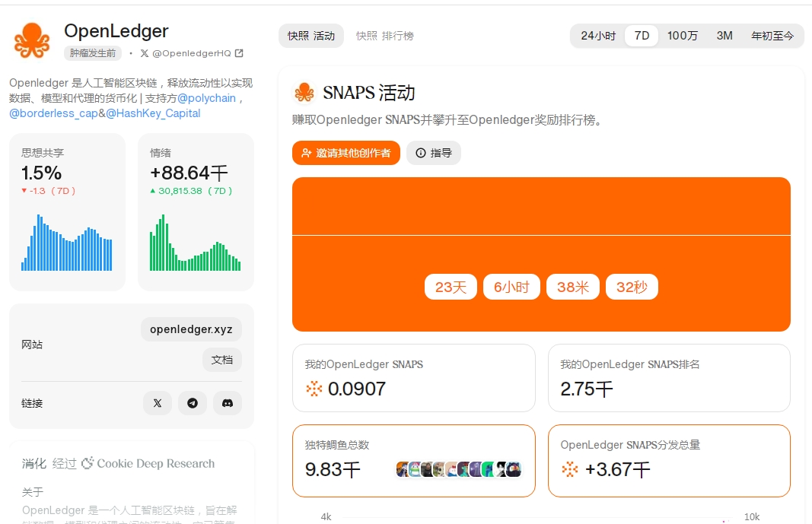812x524 pixels.
Task: Open the 文档 docs link
Action: click(x=221, y=360)
